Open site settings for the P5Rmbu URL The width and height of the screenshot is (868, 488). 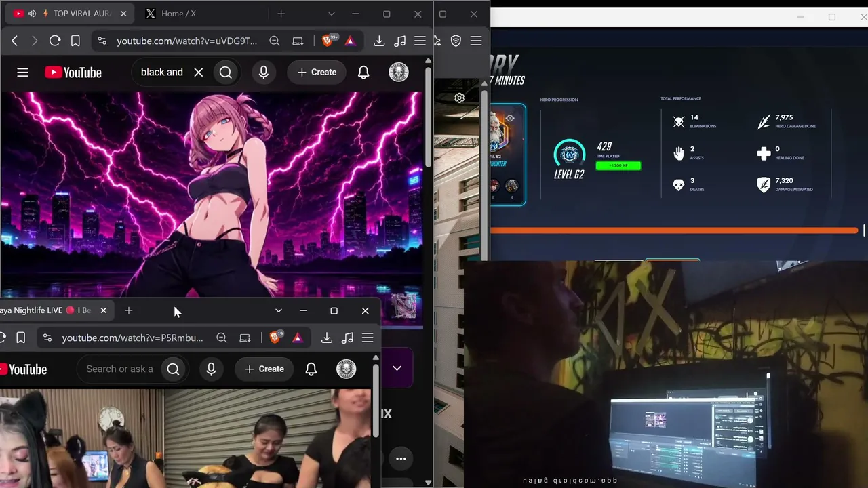coord(46,338)
